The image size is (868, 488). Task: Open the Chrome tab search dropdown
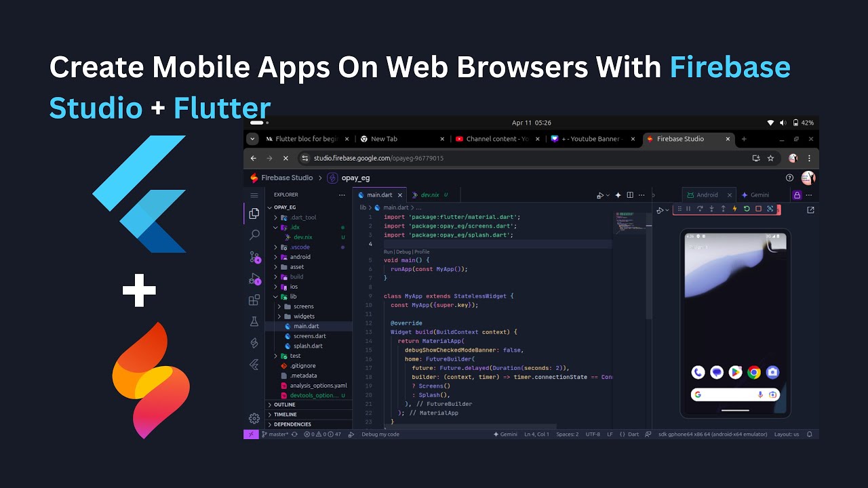(253, 139)
